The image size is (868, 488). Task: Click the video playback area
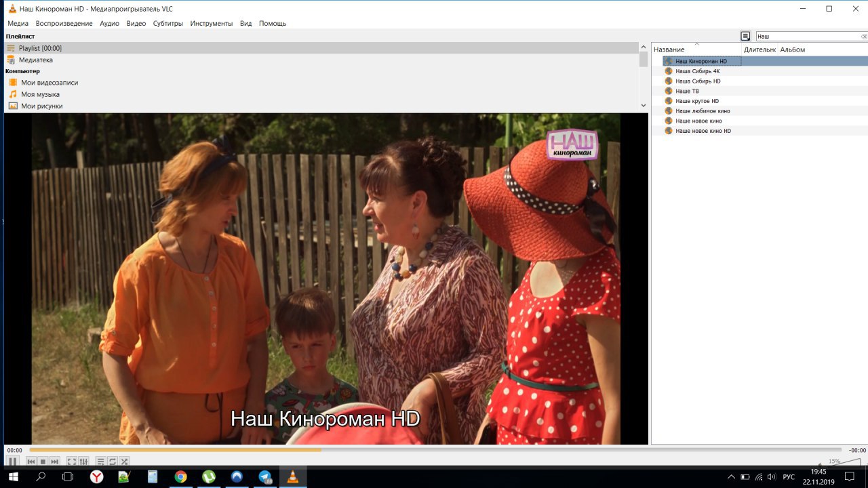click(326, 279)
